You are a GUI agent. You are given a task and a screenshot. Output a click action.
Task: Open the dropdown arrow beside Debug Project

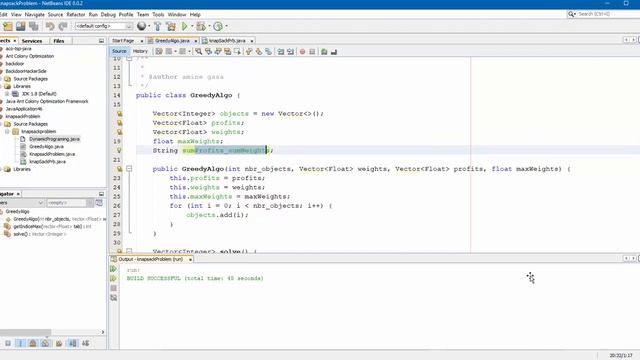pyautogui.click(x=209, y=27)
